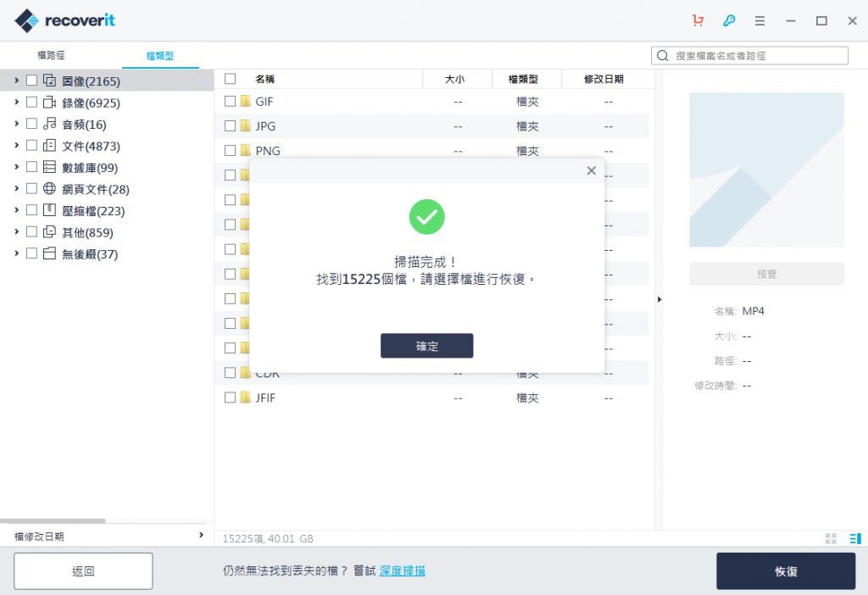The height and width of the screenshot is (595, 868).
Task: Click the search magnifier icon
Action: coord(662,55)
